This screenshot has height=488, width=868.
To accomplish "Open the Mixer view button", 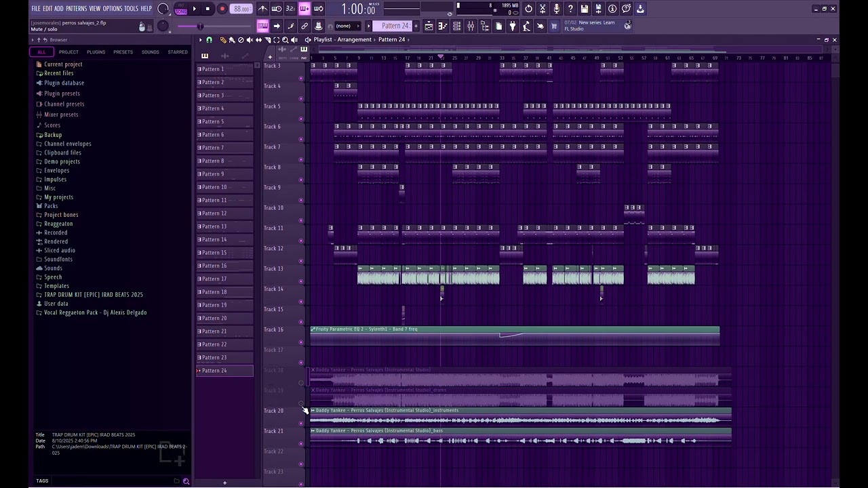I will pos(471,26).
